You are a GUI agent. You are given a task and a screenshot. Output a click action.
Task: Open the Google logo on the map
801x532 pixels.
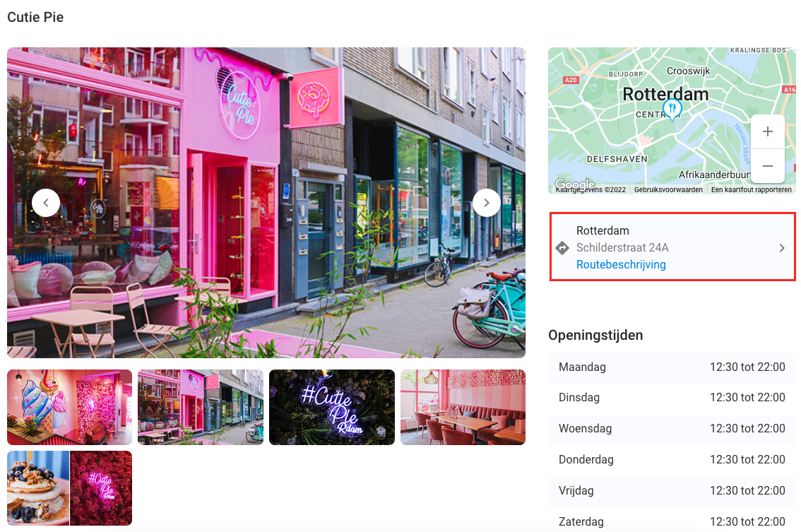(x=575, y=184)
